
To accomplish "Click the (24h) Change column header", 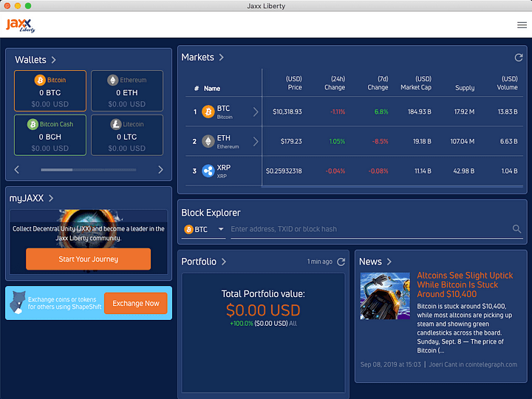I will tap(335, 83).
